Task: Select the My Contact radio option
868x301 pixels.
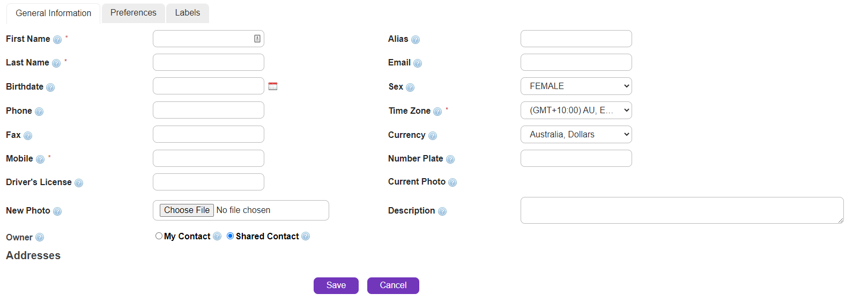Action: point(159,236)
